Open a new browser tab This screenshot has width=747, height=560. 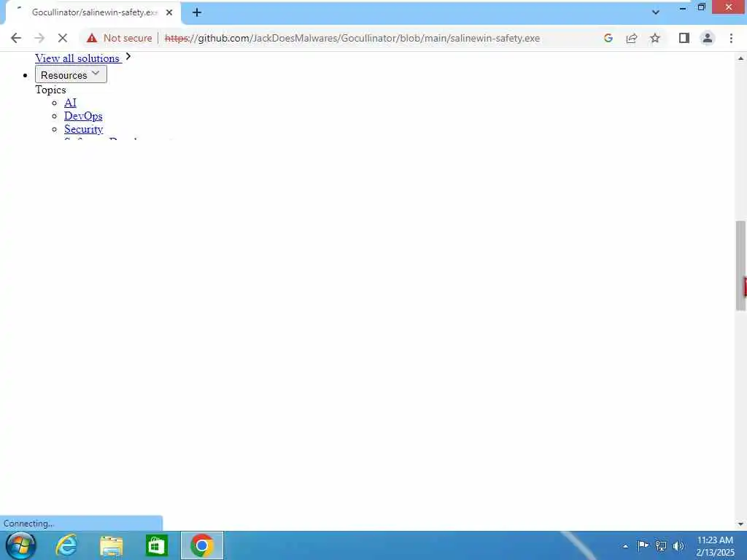[197, 12]
